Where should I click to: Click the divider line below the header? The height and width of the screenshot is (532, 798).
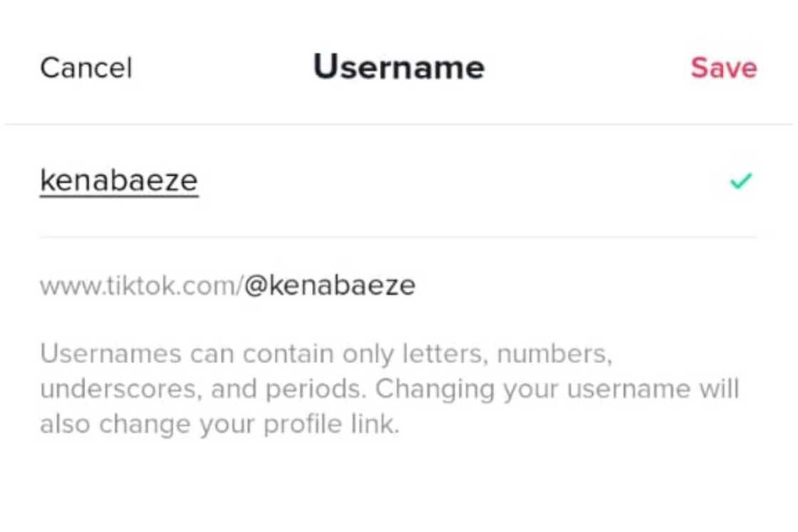(x=399, y=125)
